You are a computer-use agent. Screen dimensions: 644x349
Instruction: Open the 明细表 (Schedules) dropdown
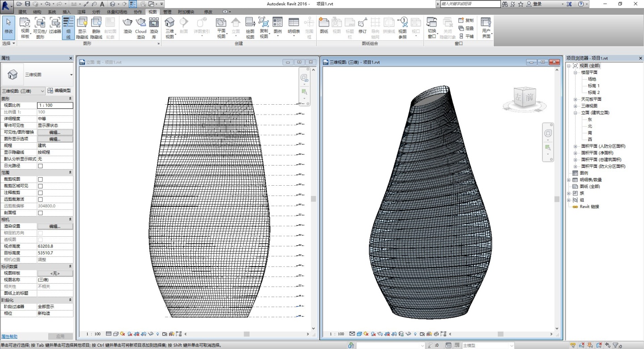(294, 28)
